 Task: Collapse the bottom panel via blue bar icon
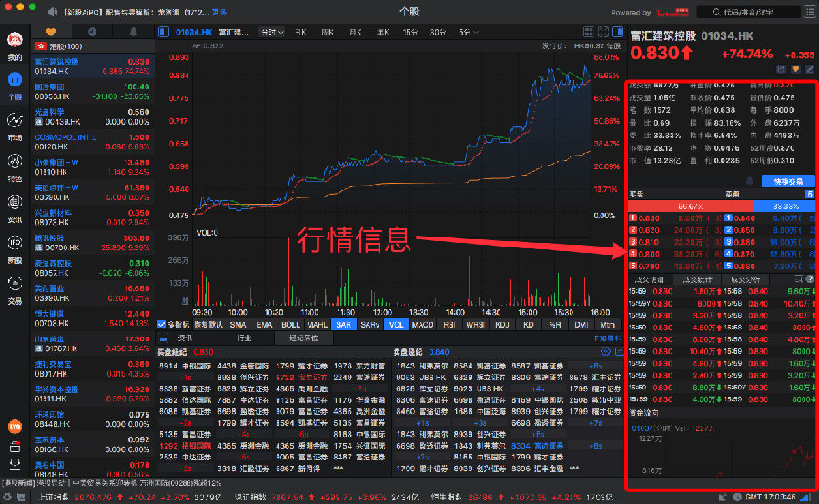click(x=164, y=338)
